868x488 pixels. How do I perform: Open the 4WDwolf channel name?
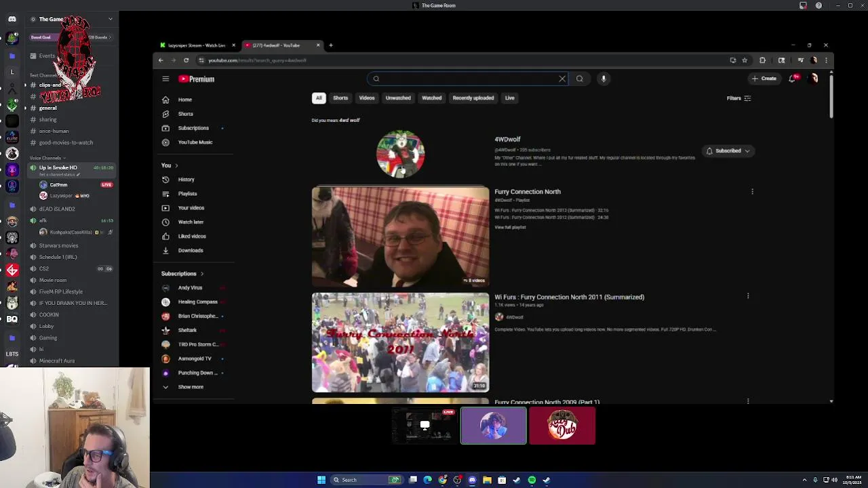(x=507, y=140)
